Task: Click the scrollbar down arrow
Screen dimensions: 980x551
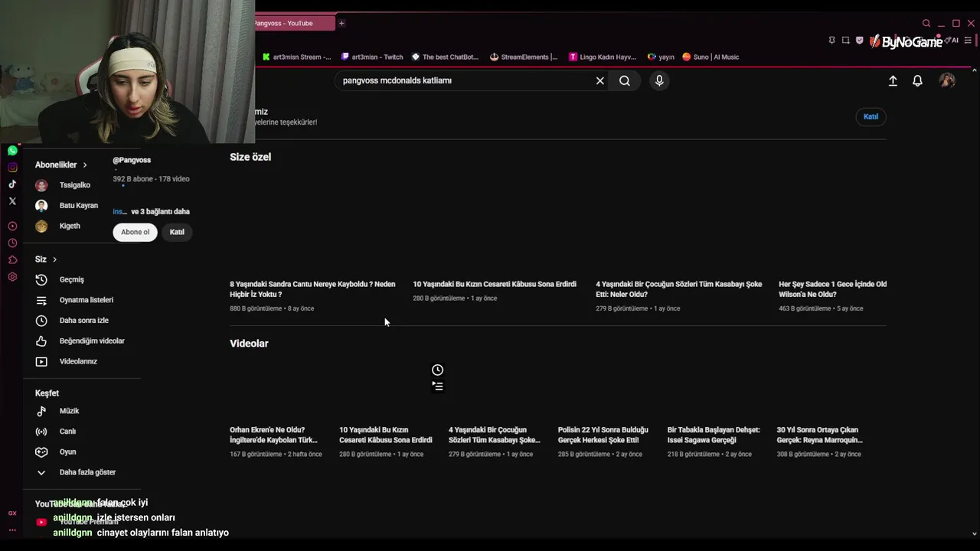Action: pyautogui.click(x=974, y=533)
